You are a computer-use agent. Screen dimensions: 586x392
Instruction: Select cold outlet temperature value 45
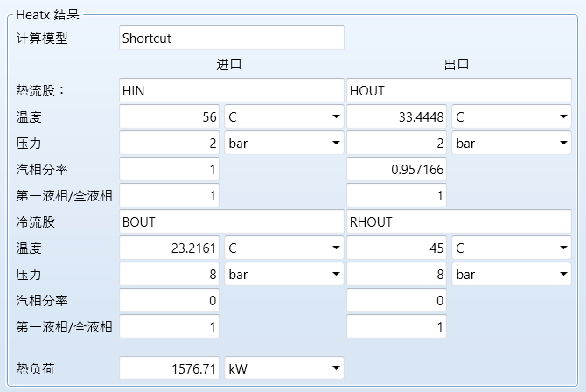(397, 248)
